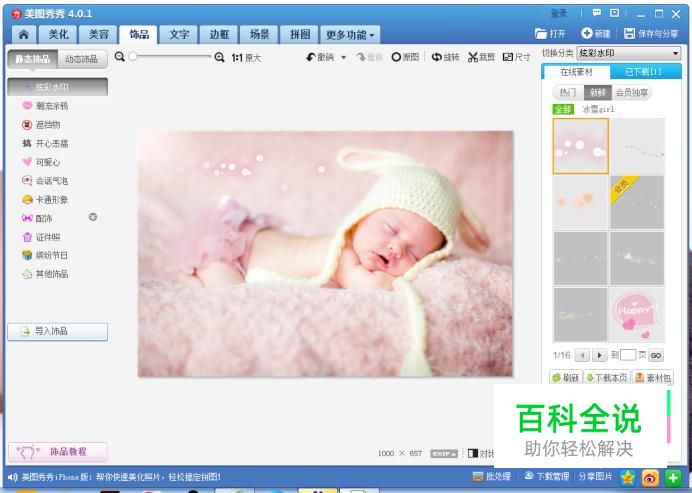Open the messages icon in title bar
Viewport: 692px width, 493px height.
pos(597,13)
